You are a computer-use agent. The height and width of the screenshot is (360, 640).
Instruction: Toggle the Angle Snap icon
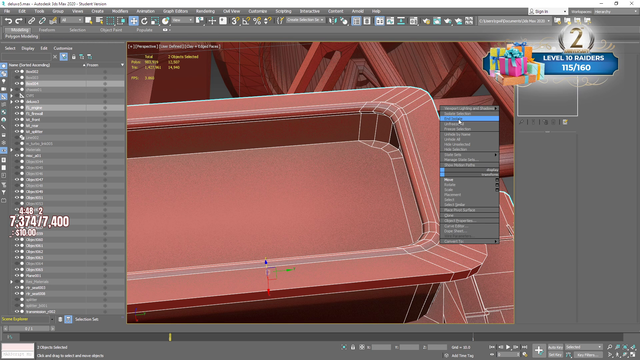pyautogui.click(x=246, y=20)
